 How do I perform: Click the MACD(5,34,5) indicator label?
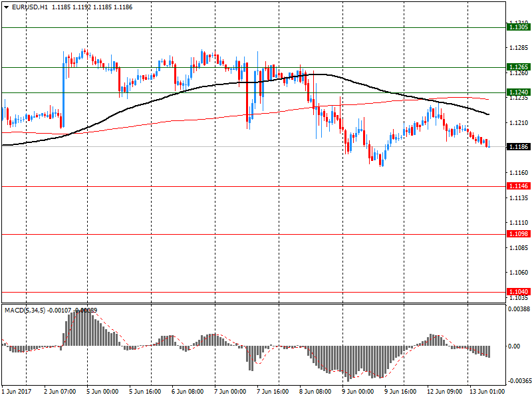click(x=25, y=310)
